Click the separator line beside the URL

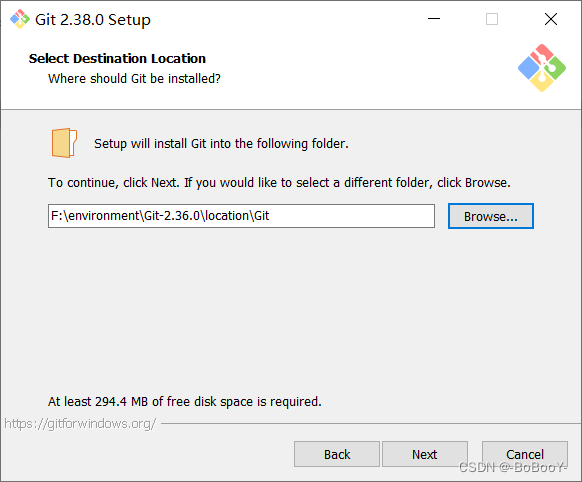tap(371, 423)
